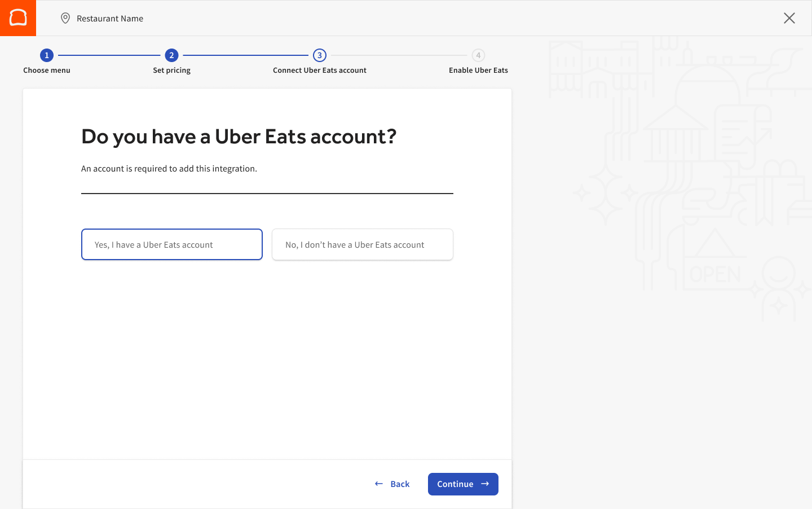Click the "Connect Uber Eats account" step label
Viewport: 812px width, 509px height.
coord(320,70)
